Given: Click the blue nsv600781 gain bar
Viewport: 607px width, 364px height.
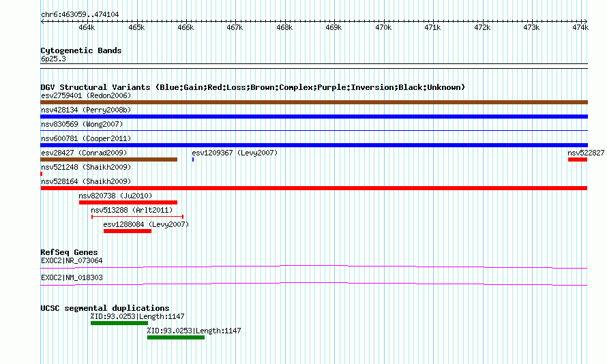Looking at the screenshot, I should click(314, 145).
